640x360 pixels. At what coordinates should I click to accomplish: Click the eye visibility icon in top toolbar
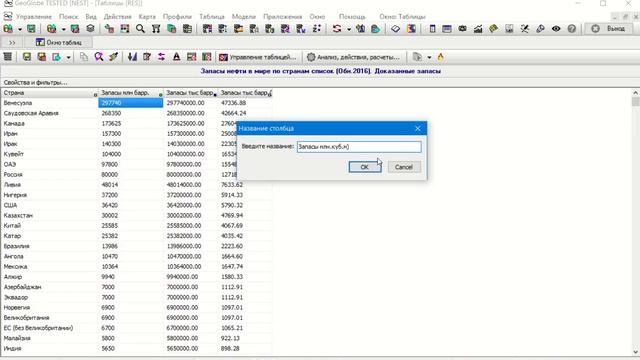tap(556, 29)
